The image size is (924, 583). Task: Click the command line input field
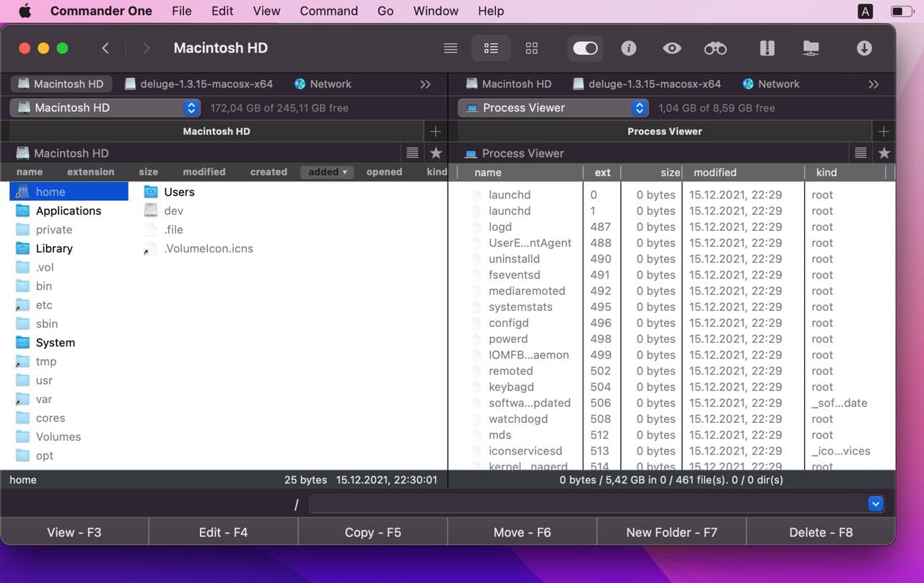click(x=588, y=504)
